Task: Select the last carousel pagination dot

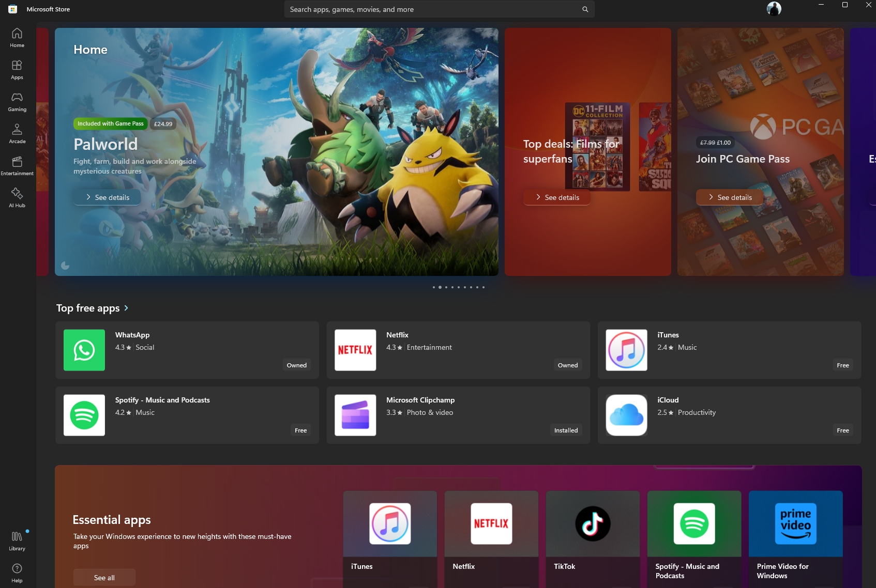Action: tap(484, 287)
